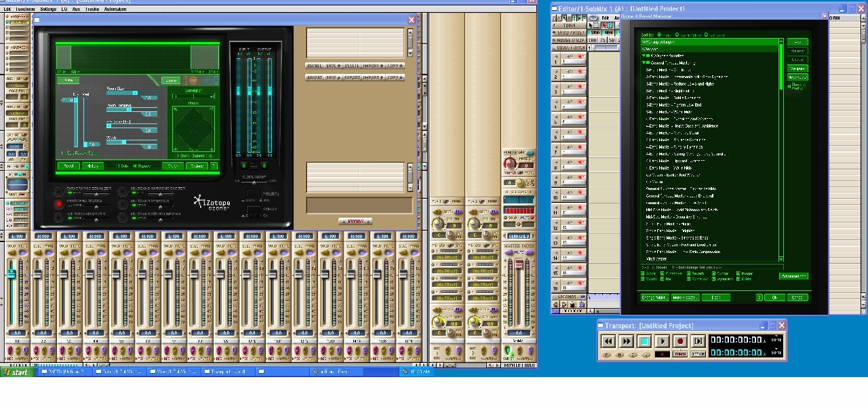Click Compare in the Preset Manager

click(x=797, y=69)
